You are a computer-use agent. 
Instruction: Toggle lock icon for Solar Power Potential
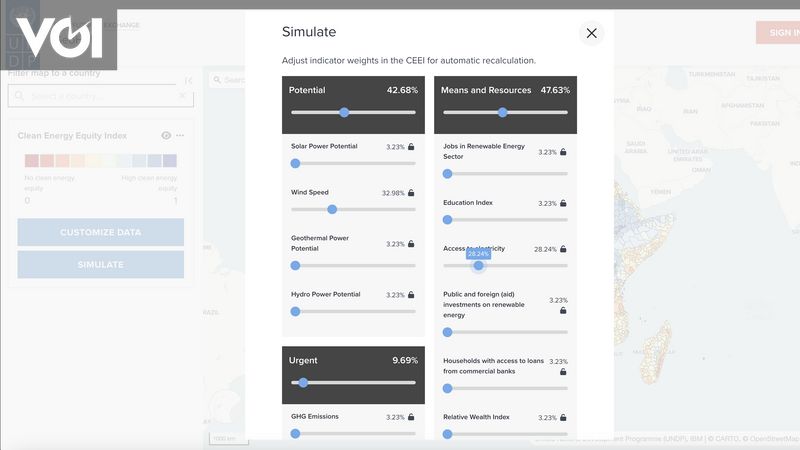411,147
